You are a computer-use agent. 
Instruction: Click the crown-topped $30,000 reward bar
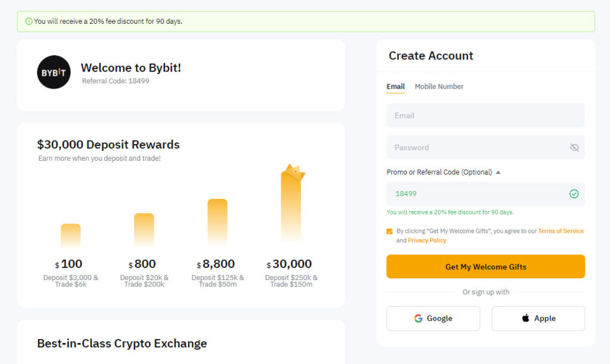[x=291, y=203]
